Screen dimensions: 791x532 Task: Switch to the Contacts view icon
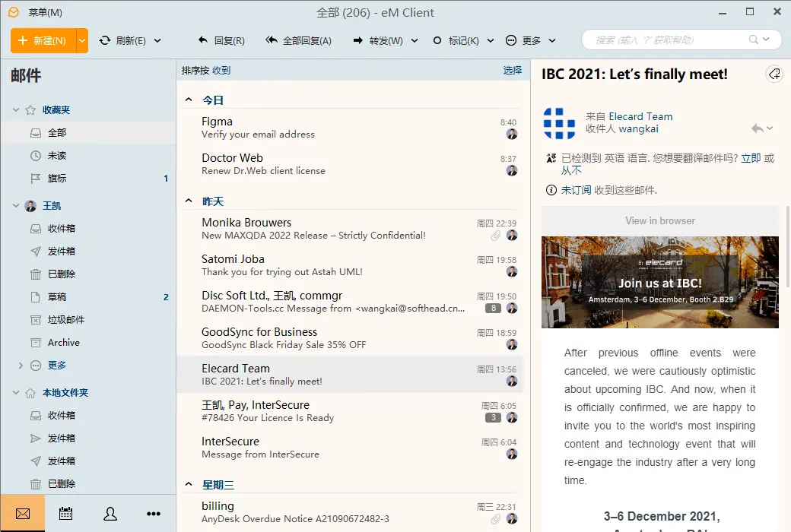[110, 513]
